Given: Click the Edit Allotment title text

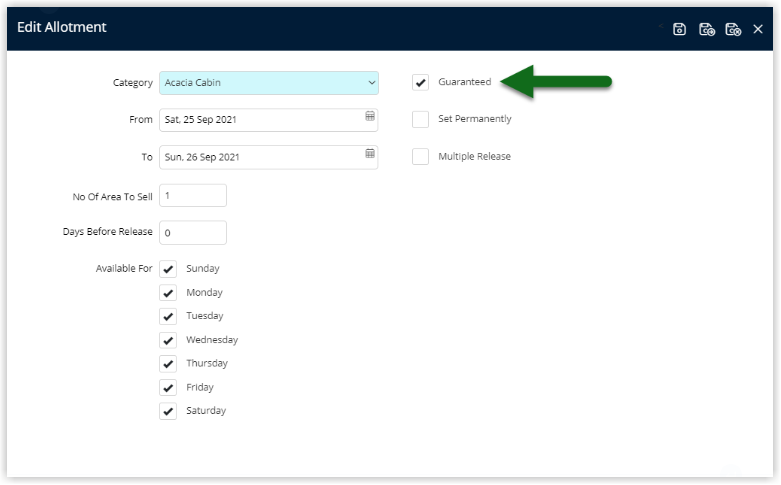Looking at the screenshot, I should (x=62, y=27).
